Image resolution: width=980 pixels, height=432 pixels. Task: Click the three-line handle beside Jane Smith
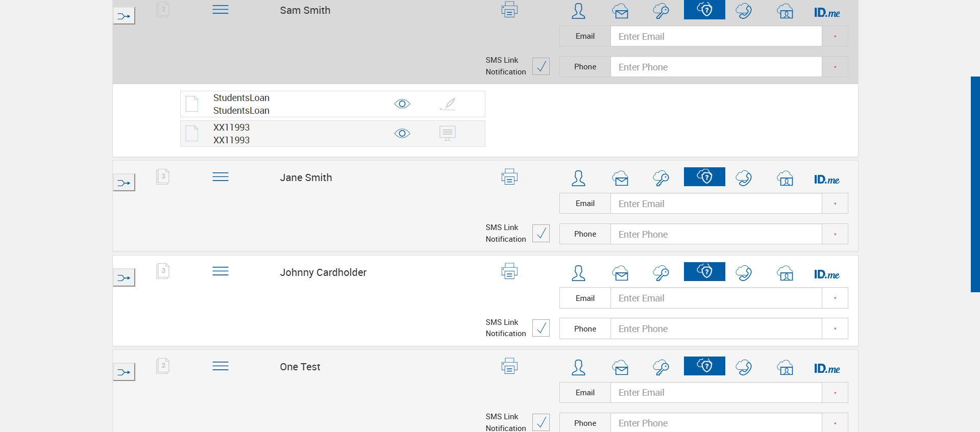220,176
